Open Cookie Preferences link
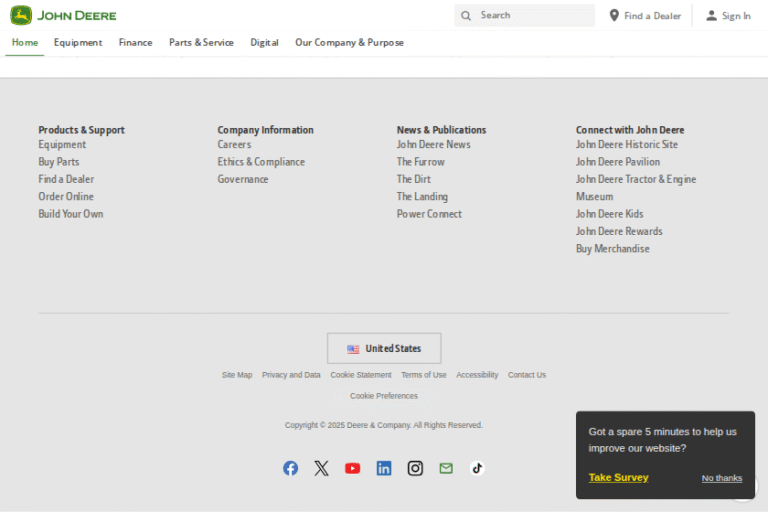 click(x=384, y=396)
